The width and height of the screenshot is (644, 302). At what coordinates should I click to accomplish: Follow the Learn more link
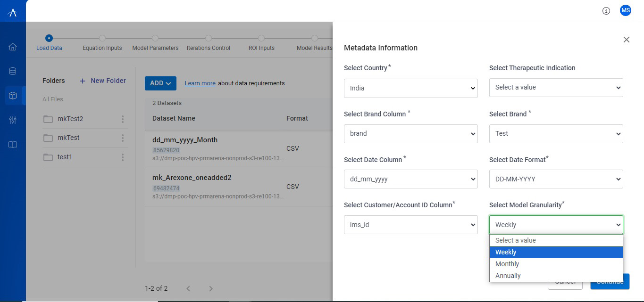200,83
